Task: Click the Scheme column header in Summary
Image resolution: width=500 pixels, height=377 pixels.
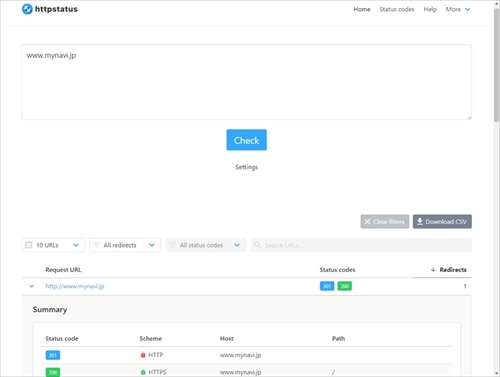Action: click(151, 338)
